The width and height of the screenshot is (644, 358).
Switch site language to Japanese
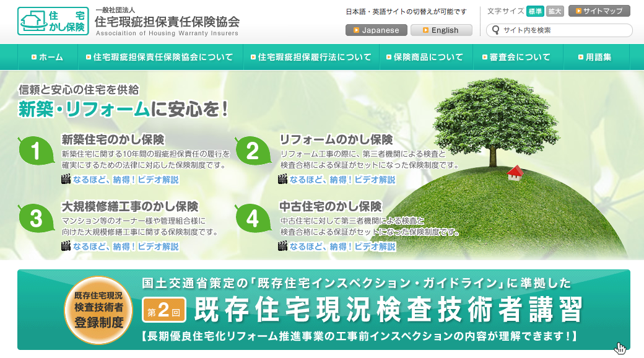click(x=376, y=30)
